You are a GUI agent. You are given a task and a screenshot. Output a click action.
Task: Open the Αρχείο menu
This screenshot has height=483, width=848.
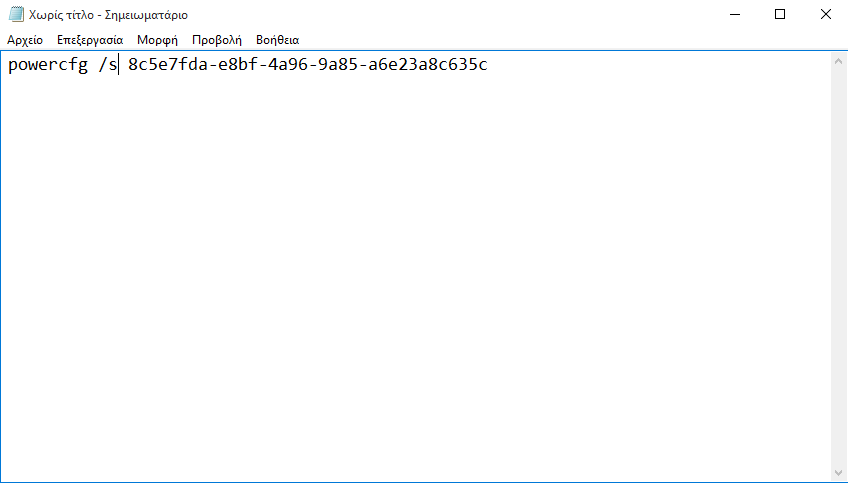coord(24,40)
